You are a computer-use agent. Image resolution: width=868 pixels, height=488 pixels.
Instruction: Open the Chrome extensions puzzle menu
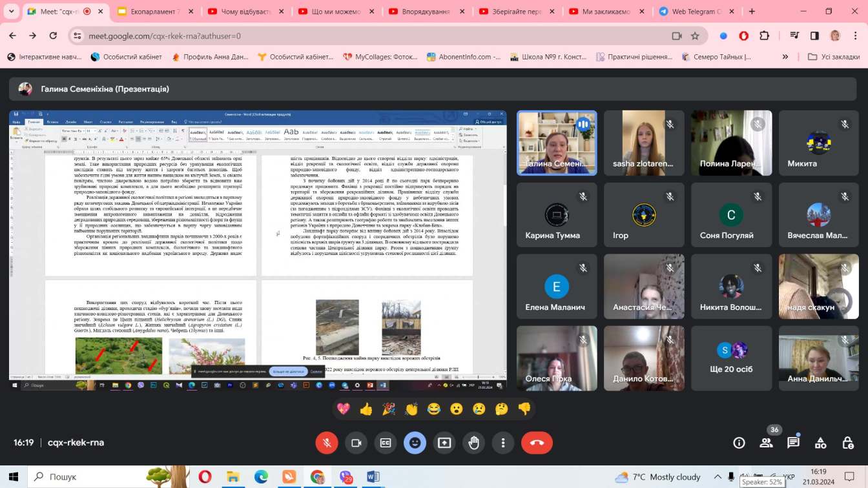tap(765, 36)
